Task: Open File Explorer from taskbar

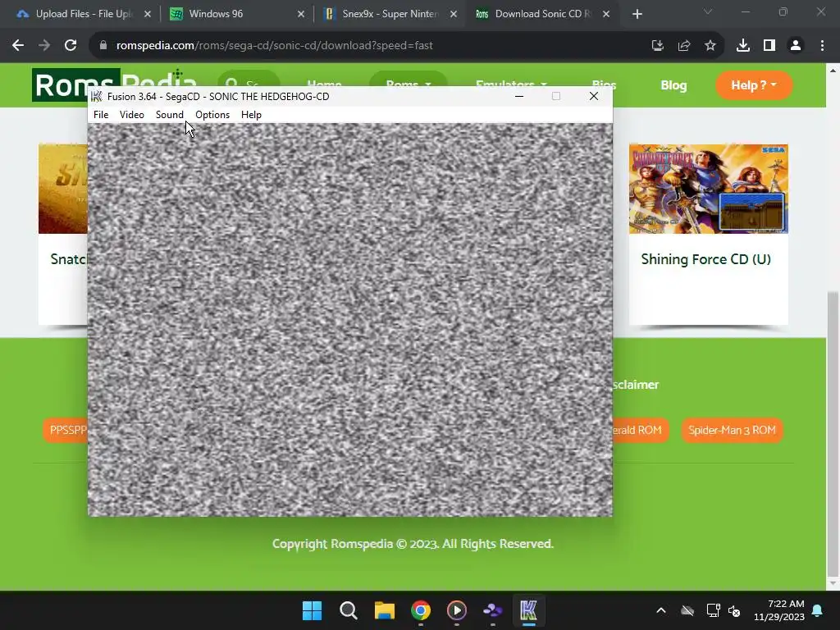Action: click(x=385, y=610)
